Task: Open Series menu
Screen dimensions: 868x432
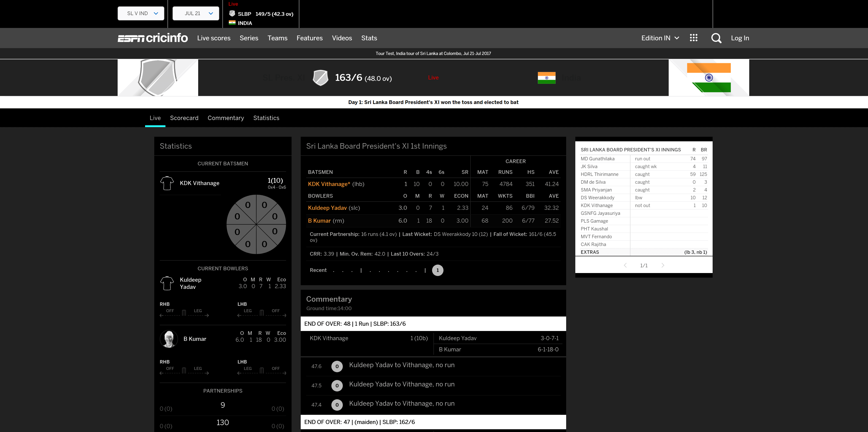Action: click(x=249, y=38)
